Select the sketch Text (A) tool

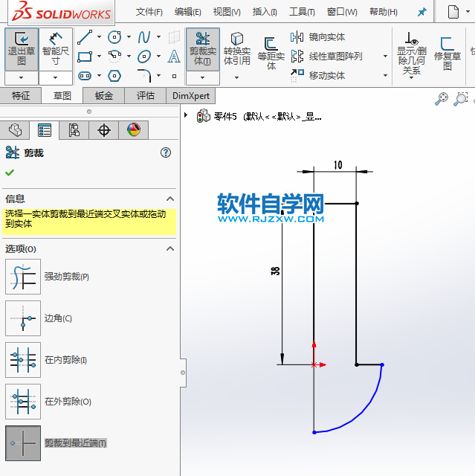click(x=174, y=57)
